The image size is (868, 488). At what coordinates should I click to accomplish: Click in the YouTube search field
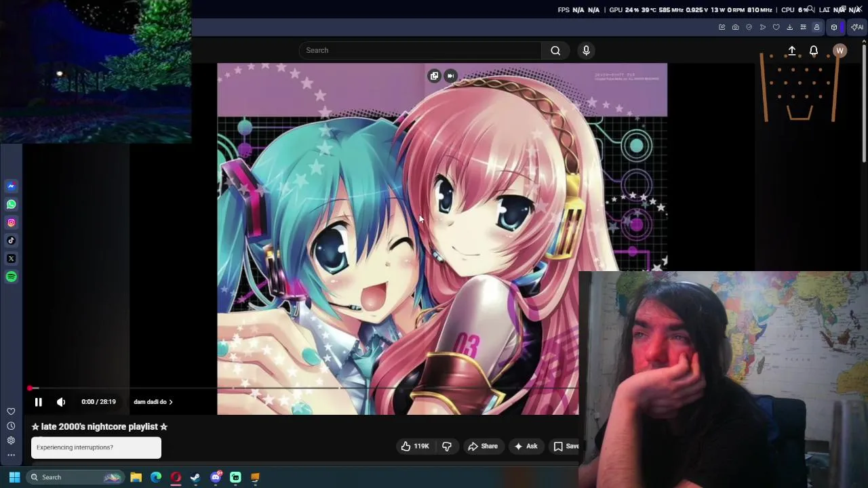[x=420, y=50]
